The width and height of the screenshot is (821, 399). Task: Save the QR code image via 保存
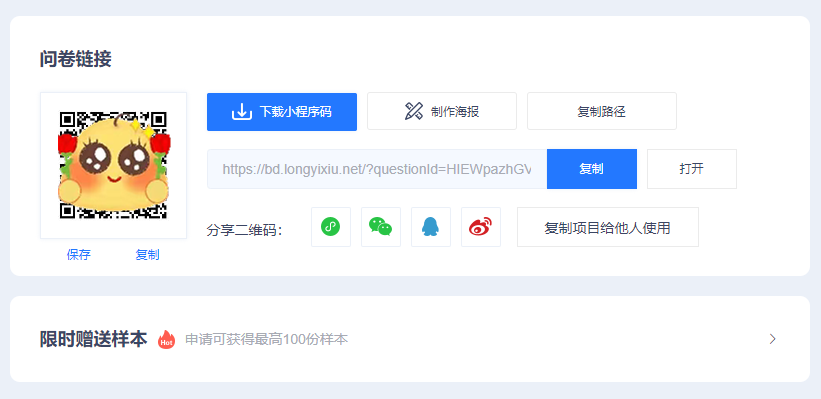79,255
